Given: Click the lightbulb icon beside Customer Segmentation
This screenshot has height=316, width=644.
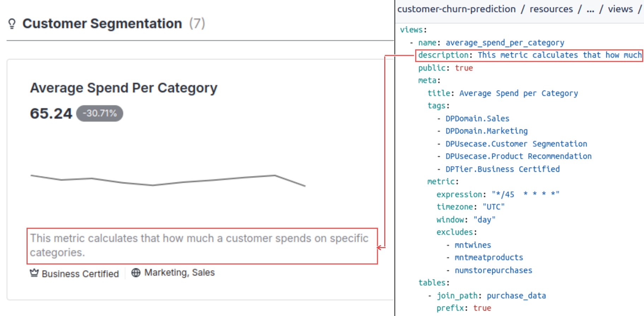Looking at the screenshot, I should click(x=12, y=24).
